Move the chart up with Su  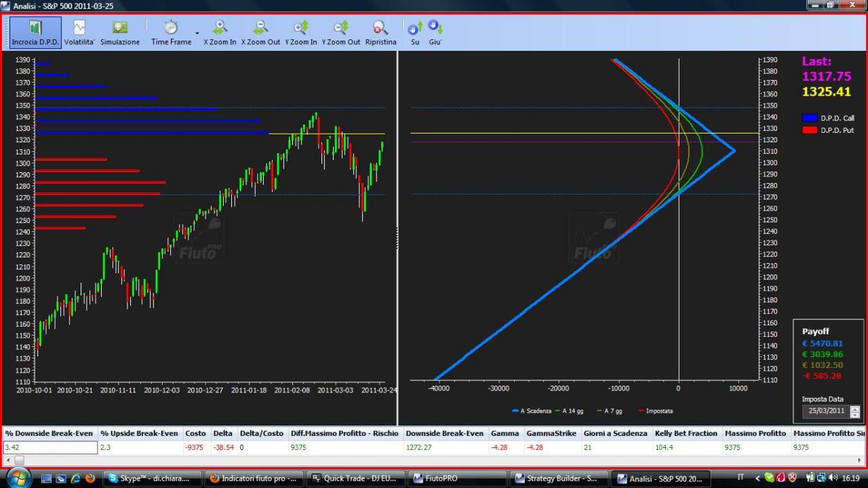(415, 33)
